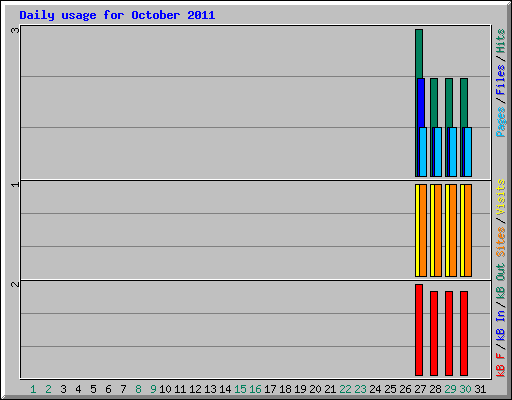
Task: Click day label 16 on the x-axis
Action: click(x=255, y=389)
